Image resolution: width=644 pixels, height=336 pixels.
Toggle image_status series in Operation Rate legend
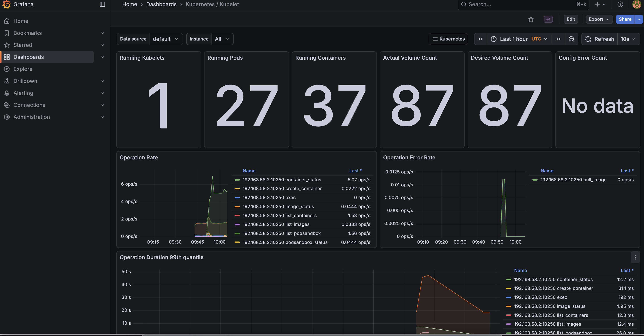click(278, 207)
